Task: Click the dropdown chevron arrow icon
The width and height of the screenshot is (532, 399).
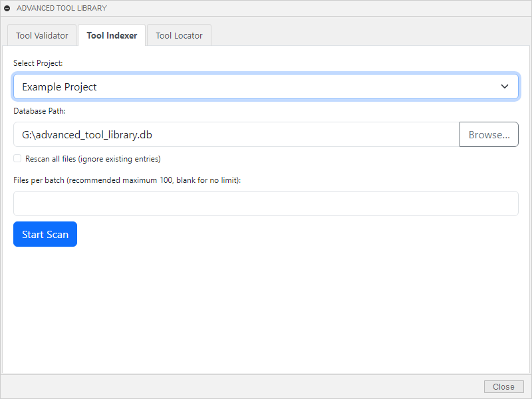Action: pyautogui.click(x=505, y=86)
